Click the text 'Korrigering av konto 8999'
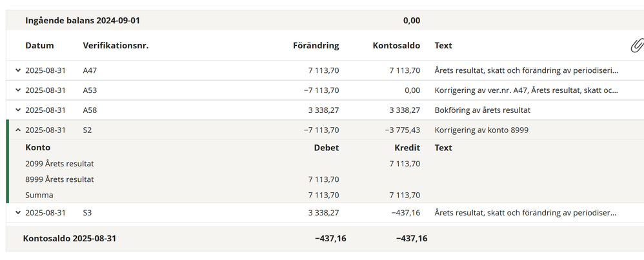The width and height of the screenshot is (644, 260). (481, 130)
